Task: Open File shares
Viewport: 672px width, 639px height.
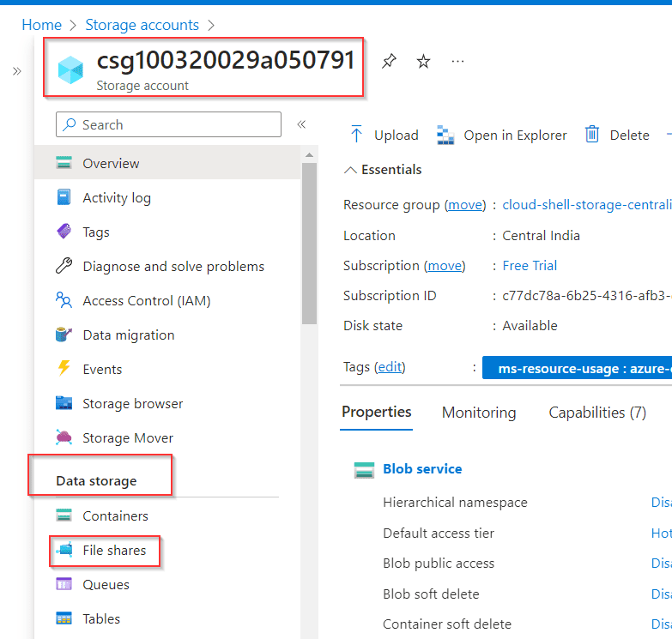Action: coord(114,550)
